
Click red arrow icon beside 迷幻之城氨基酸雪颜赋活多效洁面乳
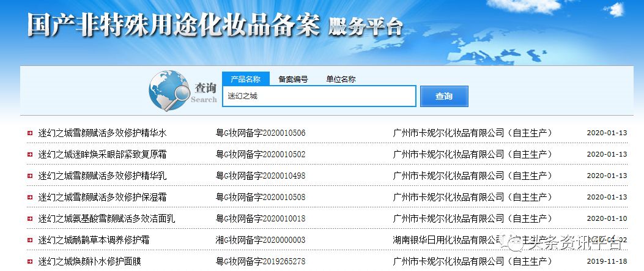coord(30,218)
